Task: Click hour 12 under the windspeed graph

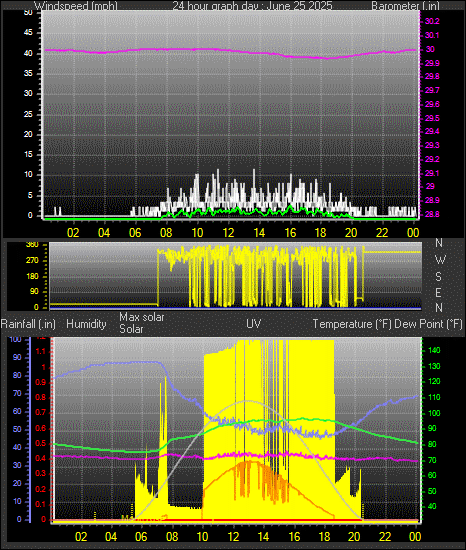Action: click(228, 233)
